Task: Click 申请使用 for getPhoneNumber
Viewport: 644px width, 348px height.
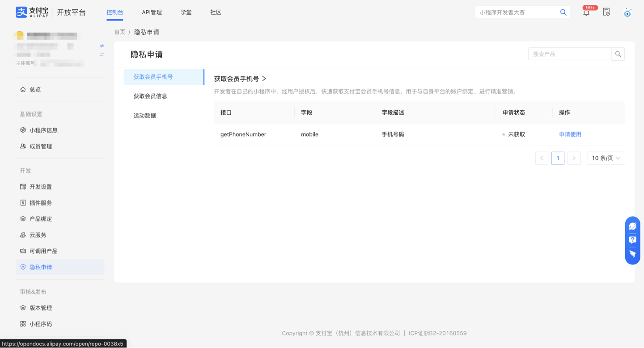Action: 570,134
